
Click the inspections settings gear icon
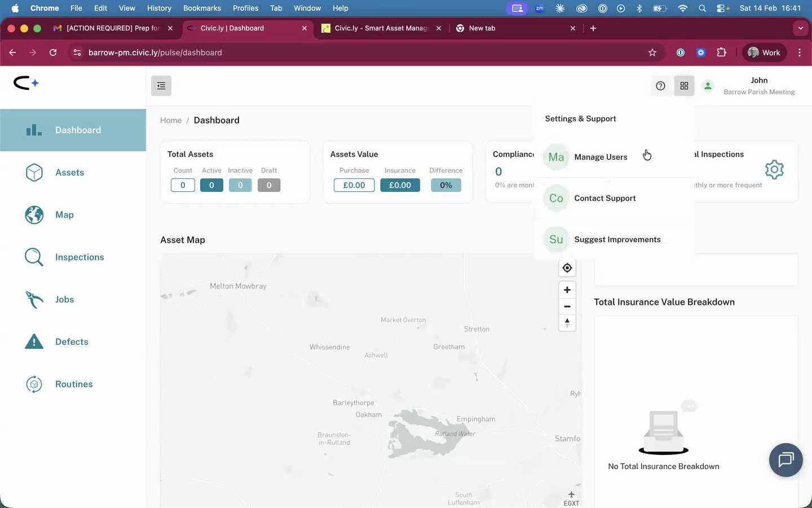(774, 169)
